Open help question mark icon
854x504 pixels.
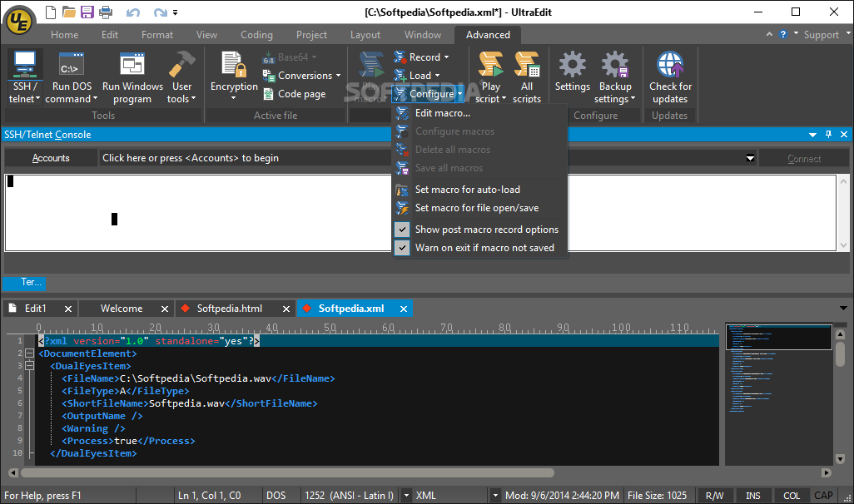(x=783, y=34)
